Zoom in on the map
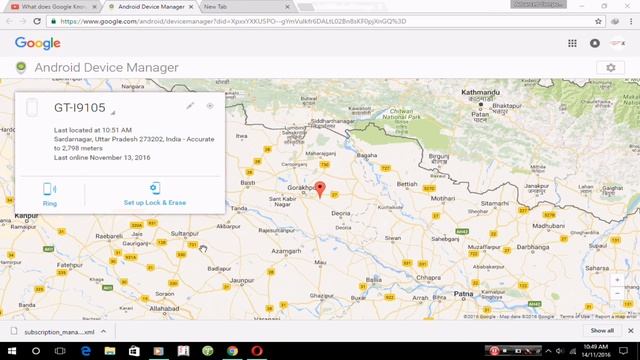Image resolution: width=640 pixels, height=360 pixels. [x=617, y=280]
